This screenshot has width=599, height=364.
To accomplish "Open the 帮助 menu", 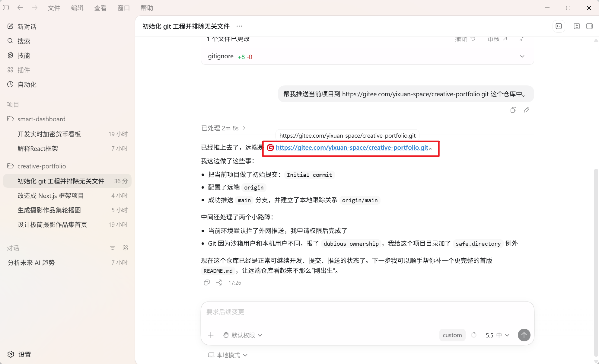I will click(147, 8).
